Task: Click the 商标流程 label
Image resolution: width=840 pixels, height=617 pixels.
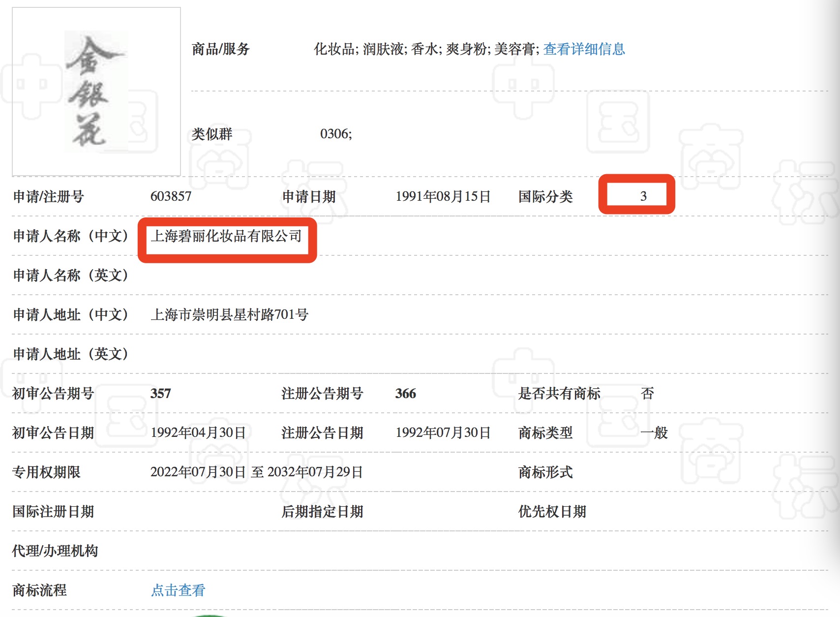Action: [39, 590]
